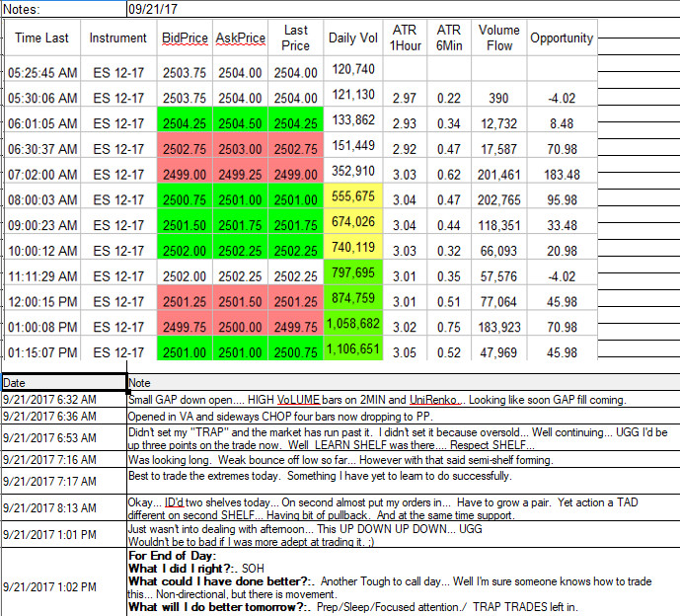680x616 pixels.
Task: Select the note Opened in VA and sideways CHOP
Action: (404, 416)
